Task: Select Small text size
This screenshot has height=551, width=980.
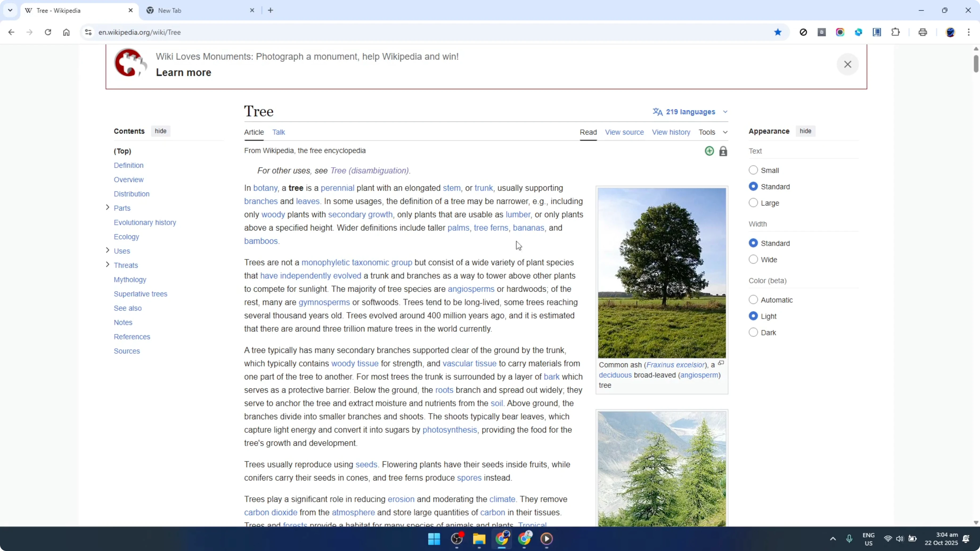Action: (x=753, y=170)
